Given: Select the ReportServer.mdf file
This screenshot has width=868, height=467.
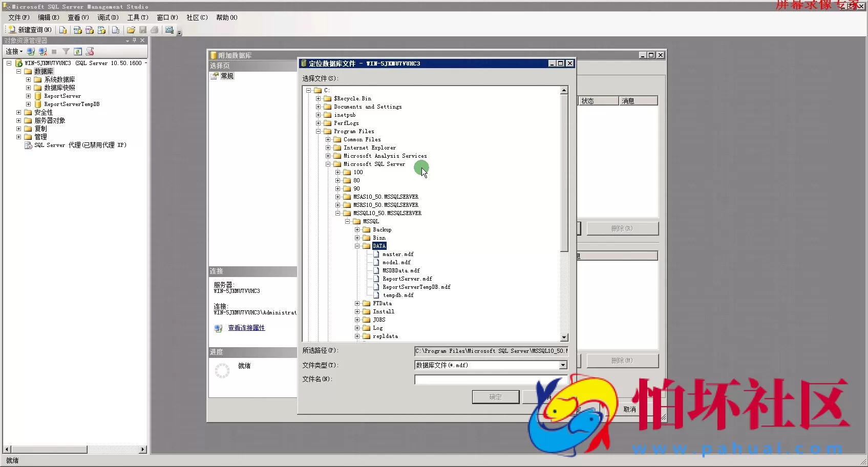Looking at the screenshot, I should 407,279.
